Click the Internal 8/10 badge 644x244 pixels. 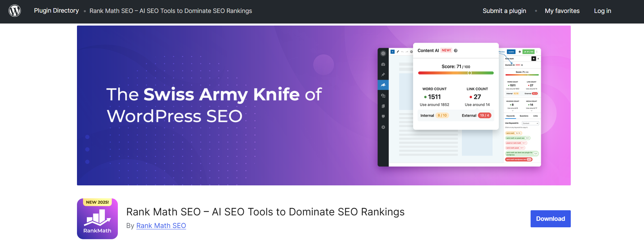tap(442, 116)
